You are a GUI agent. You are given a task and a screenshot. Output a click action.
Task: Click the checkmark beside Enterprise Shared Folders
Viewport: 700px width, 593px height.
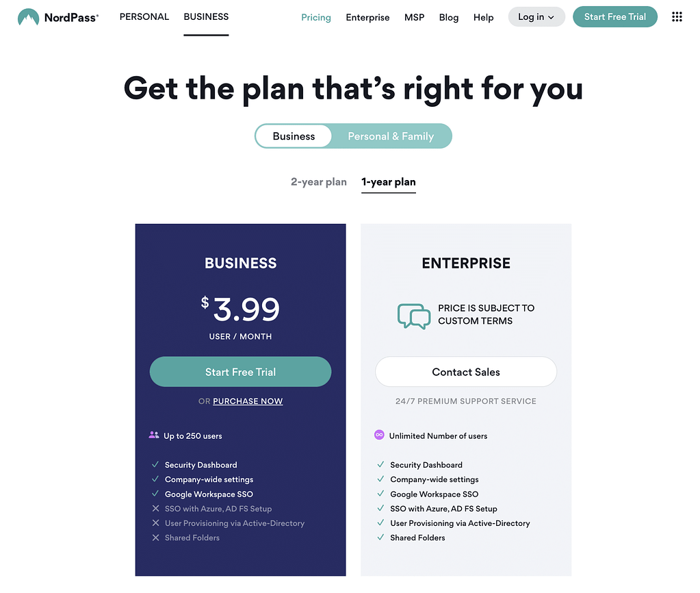[x=380, y=538]
